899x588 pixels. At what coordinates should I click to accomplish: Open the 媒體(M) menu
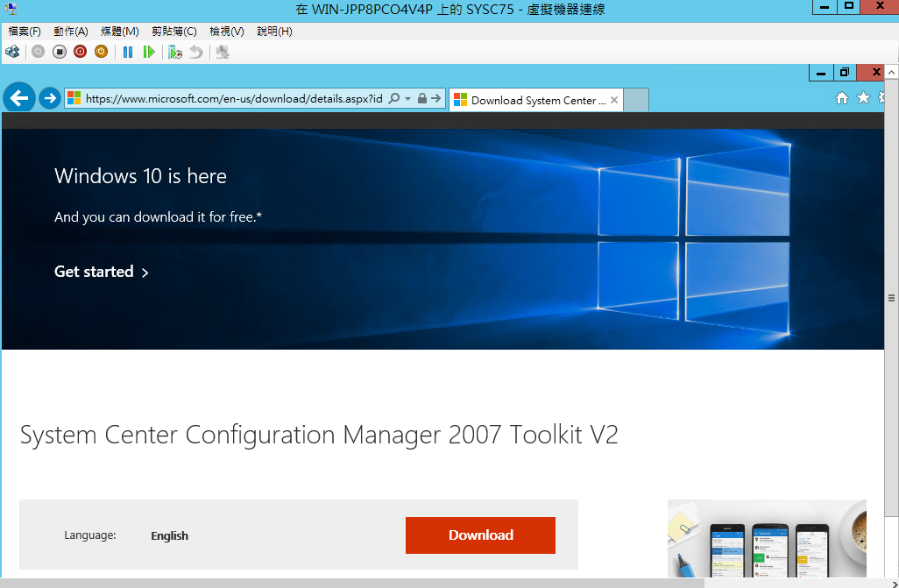pos(120,31)
